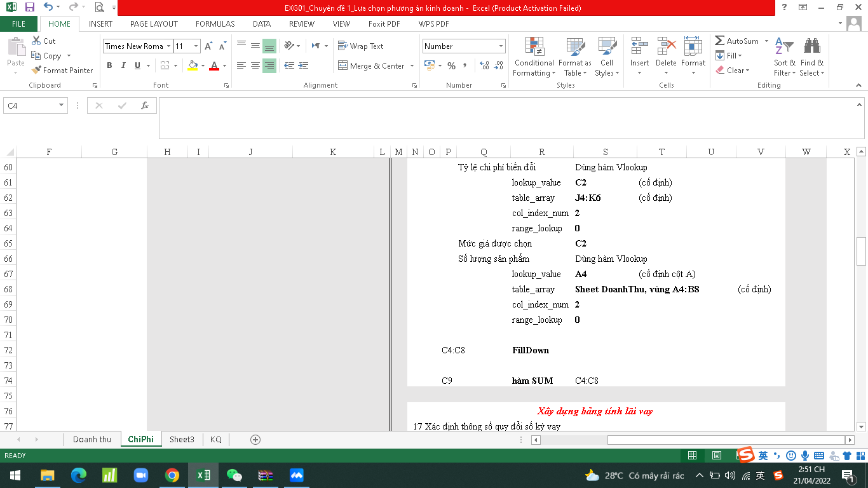Screen dimensions: 868x488
Task: Cut the selected cells
Action: click(x=43, y=41)
